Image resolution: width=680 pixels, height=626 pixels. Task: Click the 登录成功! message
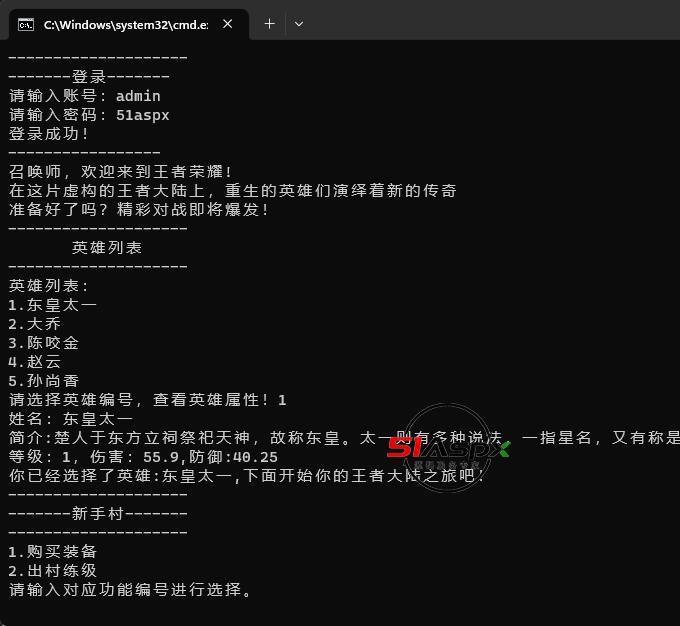click(49, 134)
